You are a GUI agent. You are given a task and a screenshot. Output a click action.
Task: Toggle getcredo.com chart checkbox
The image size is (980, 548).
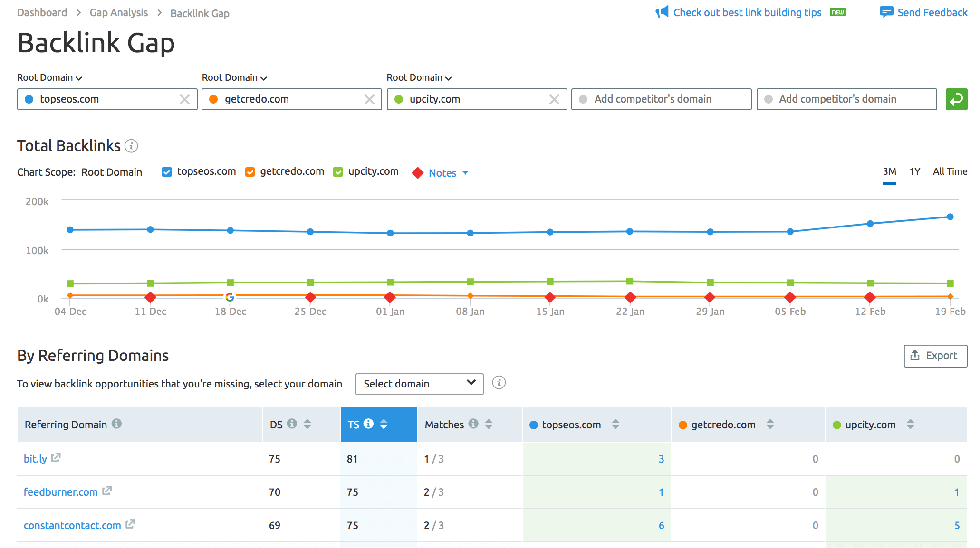pyautogui.click(x=250, y=172)
